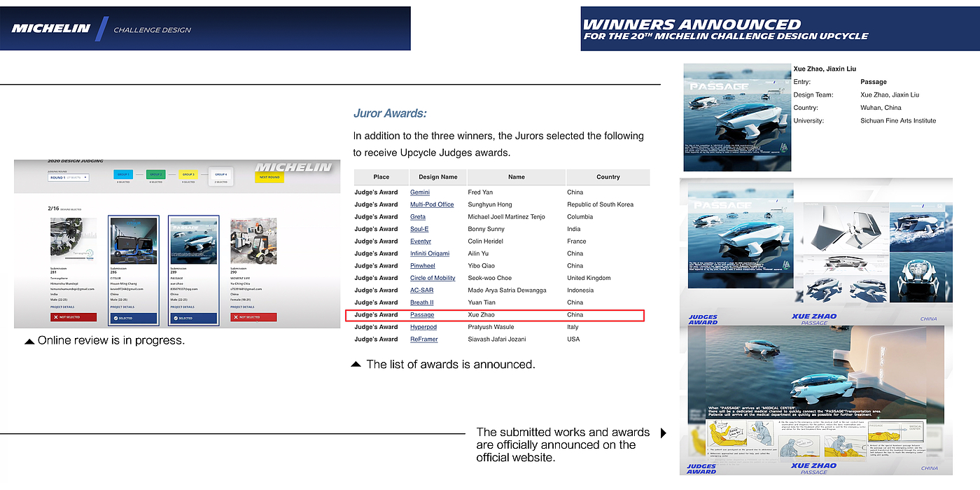Open the Passage entry image beside details
Viewport: 980px width, 490px height.
(737, 118)
